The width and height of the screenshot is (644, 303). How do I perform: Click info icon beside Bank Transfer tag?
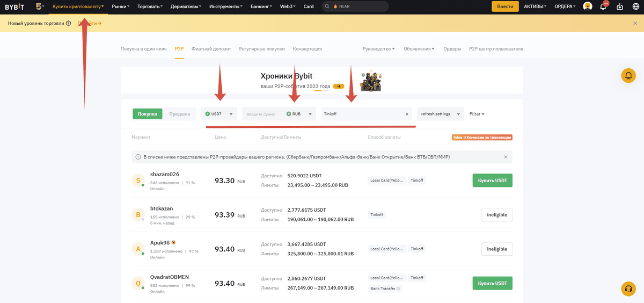[398, 288]
